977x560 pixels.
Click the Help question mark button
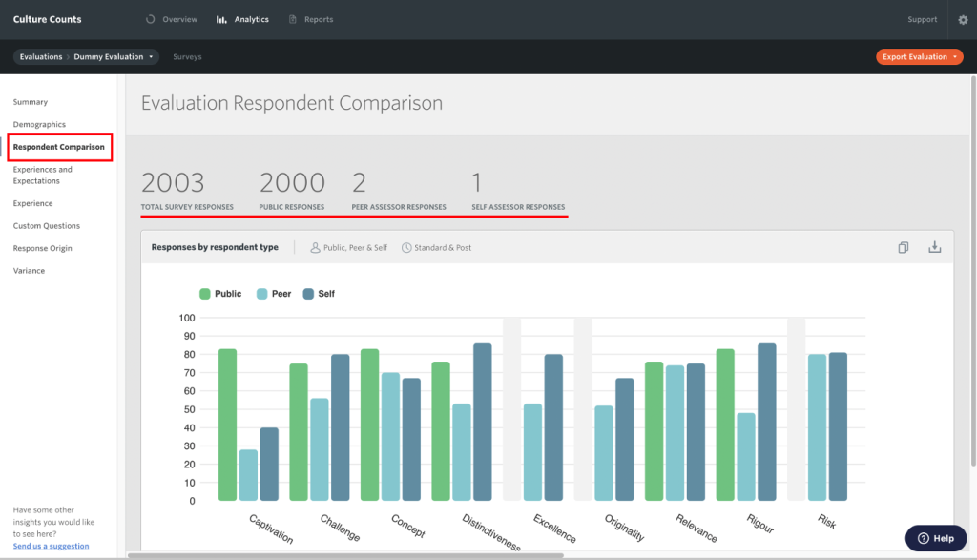936,538
